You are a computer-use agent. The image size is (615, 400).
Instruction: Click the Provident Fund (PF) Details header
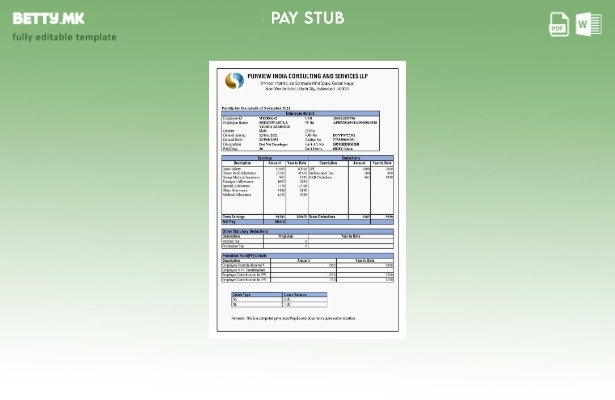tap(246, 255)
